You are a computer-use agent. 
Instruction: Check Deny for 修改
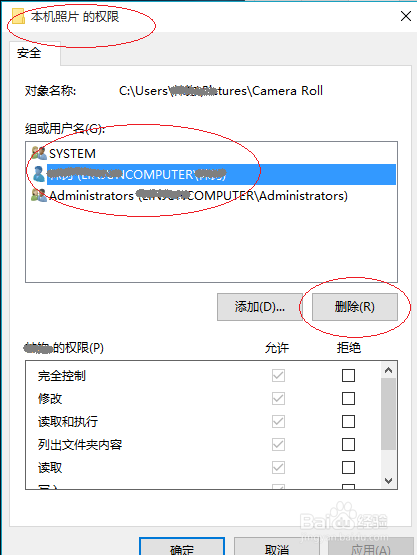click(348, 399)
